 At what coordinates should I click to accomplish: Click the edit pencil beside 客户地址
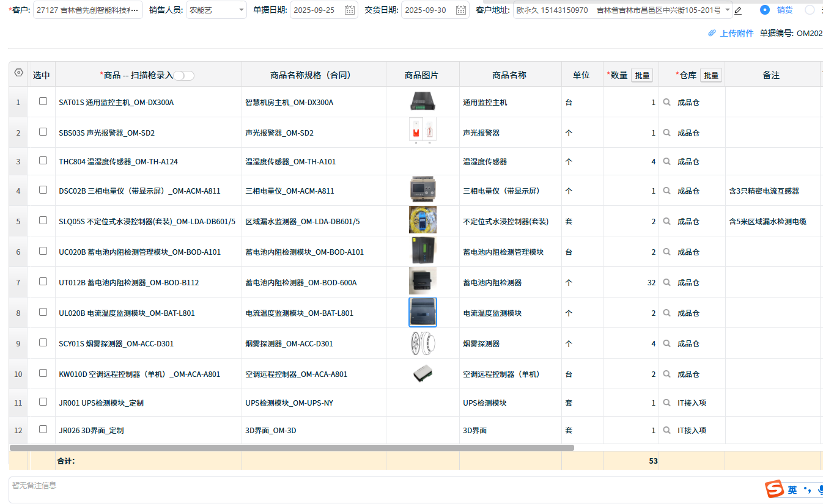click(738, 10)
